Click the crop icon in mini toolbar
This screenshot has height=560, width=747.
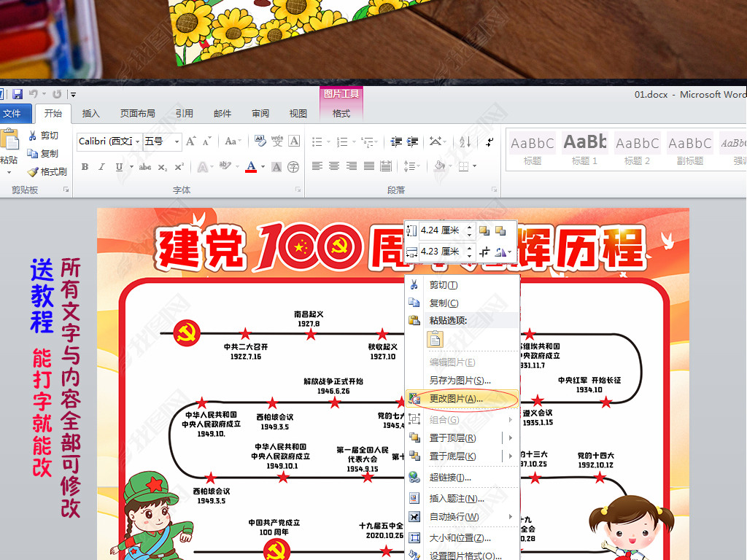pyautogui.click(x=484, y=252)
